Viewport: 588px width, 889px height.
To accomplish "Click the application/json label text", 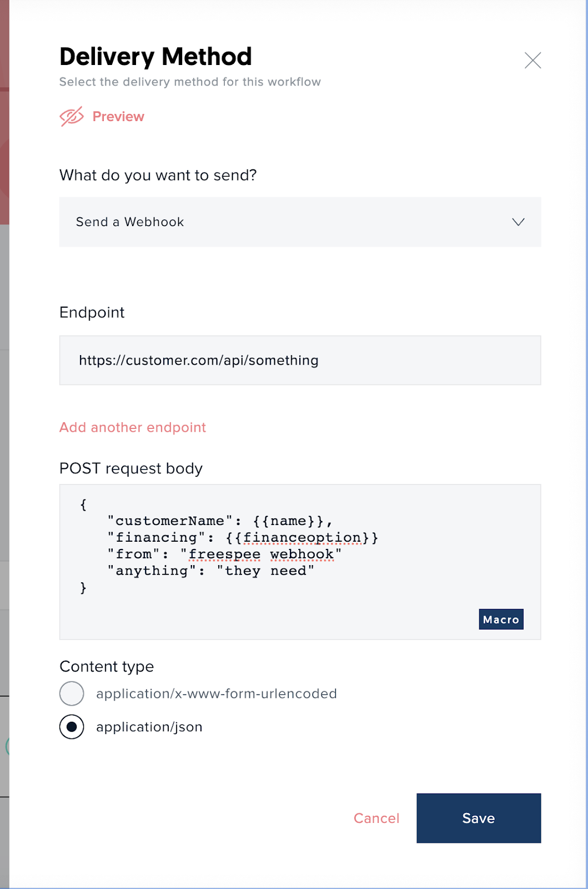I will pyautogui.click(x=149, y=727).
